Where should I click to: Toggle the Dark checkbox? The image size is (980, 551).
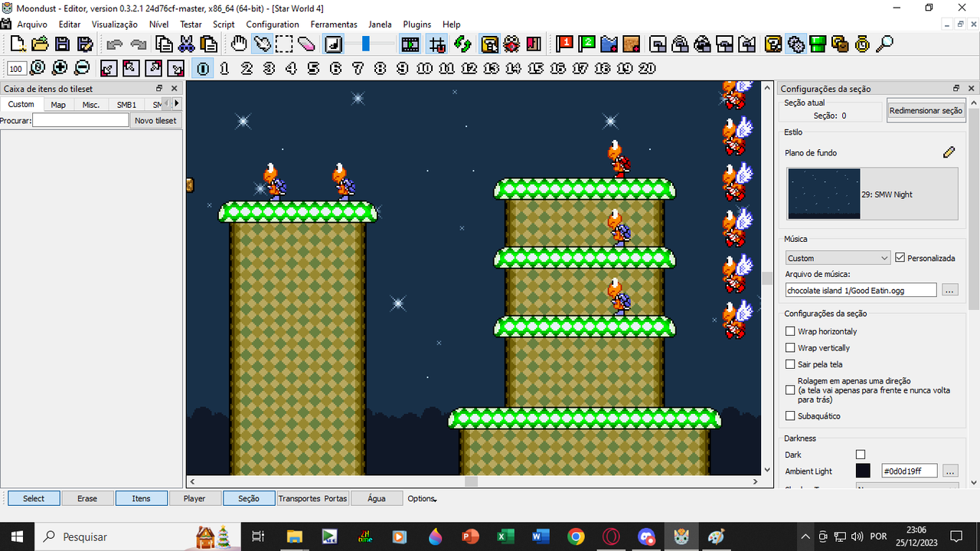tap(861, 455)
